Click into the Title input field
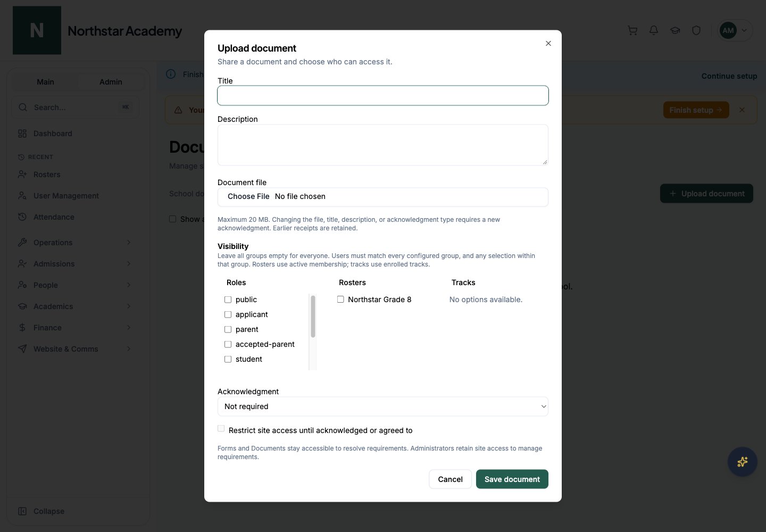The width and height of the screenshot is (766, 532). point(383,96)
